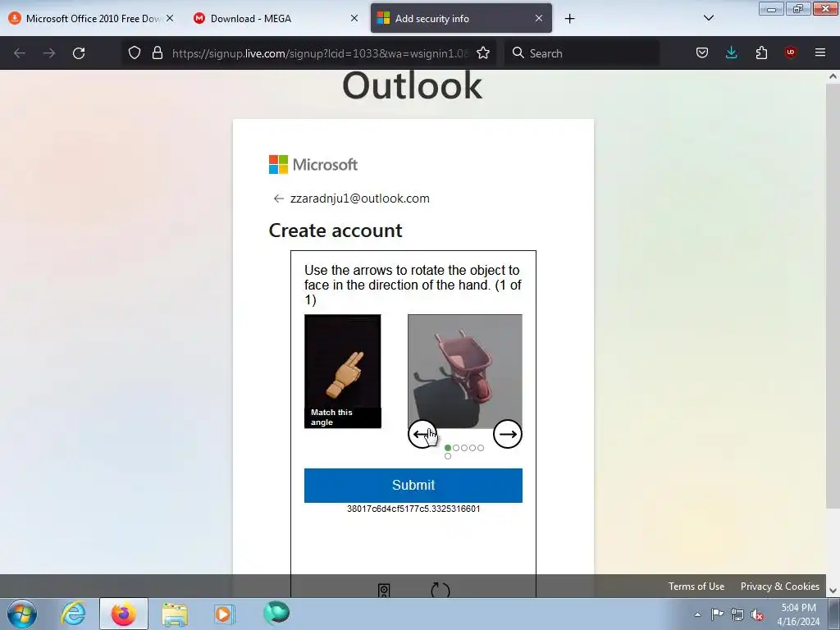Open the Privacy & Cookies link
The width and height of the screenshot is (840, 630).
tap(779, 586)
